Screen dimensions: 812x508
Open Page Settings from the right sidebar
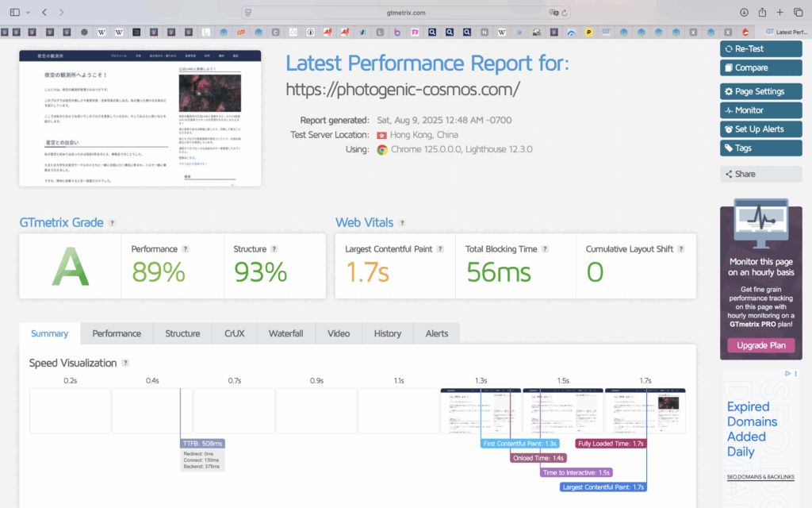coord(760,91)
